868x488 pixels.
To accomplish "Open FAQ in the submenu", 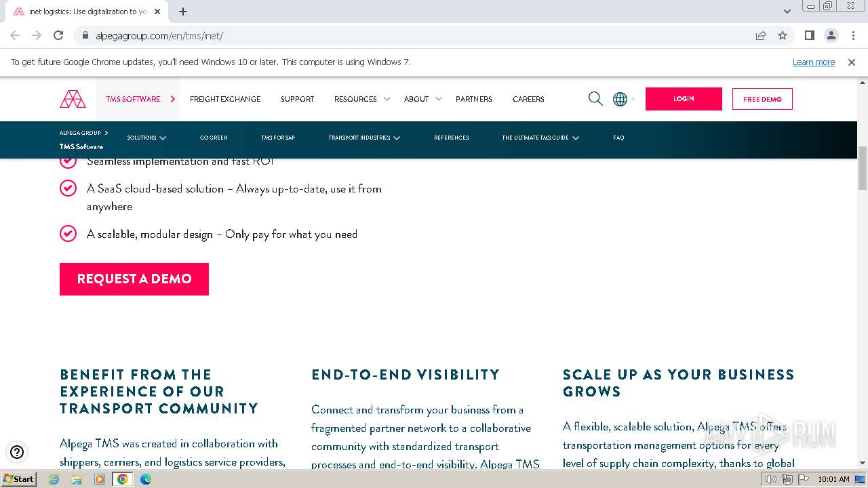I will 618,138.
